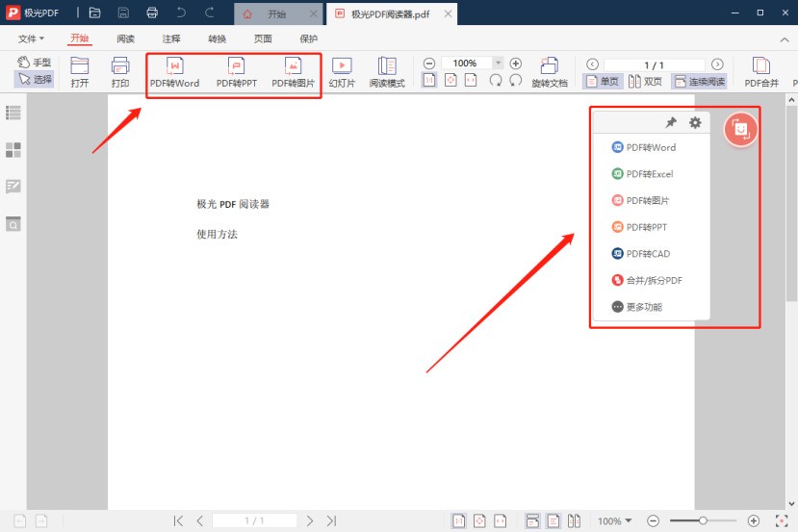
Task: Click the print icon in title bar
Action: (152, 13)
